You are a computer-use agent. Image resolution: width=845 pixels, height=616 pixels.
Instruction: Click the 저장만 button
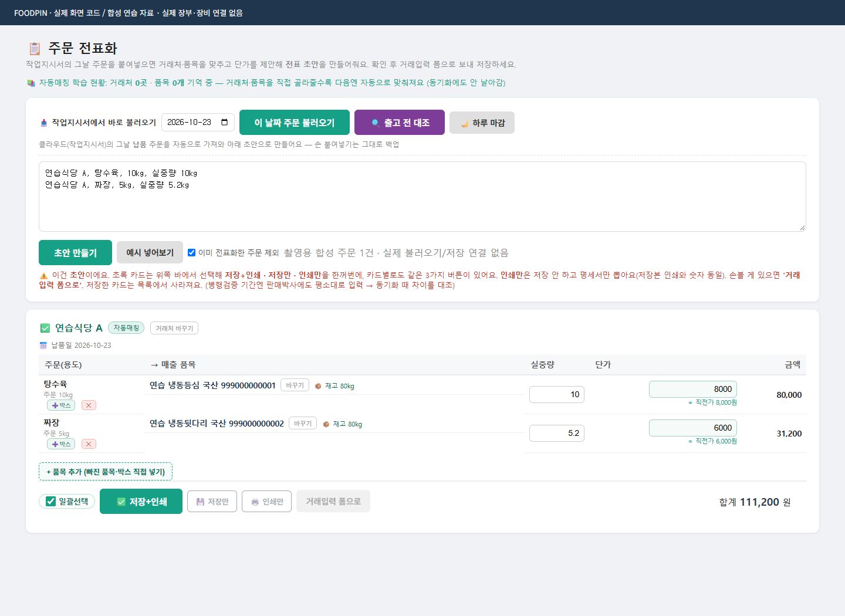212,502
